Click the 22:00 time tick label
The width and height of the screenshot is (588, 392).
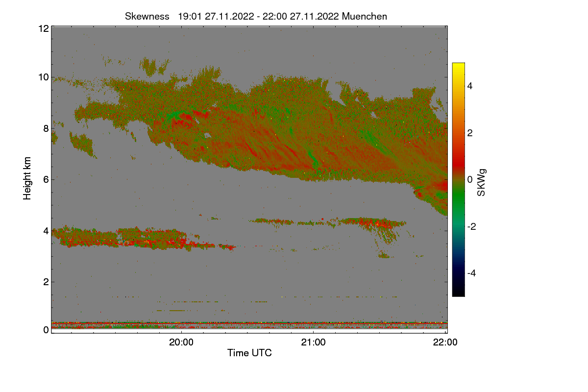tap(445, 343)
